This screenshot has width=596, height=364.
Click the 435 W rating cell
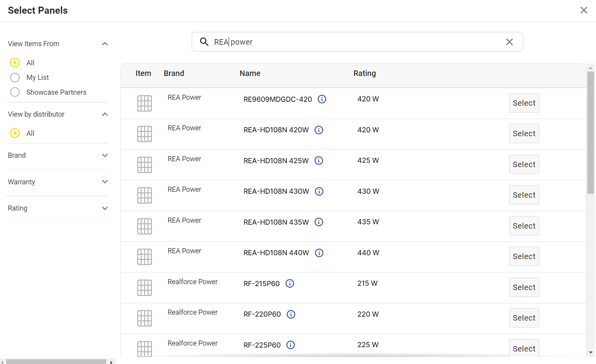[x=368, y=222]
